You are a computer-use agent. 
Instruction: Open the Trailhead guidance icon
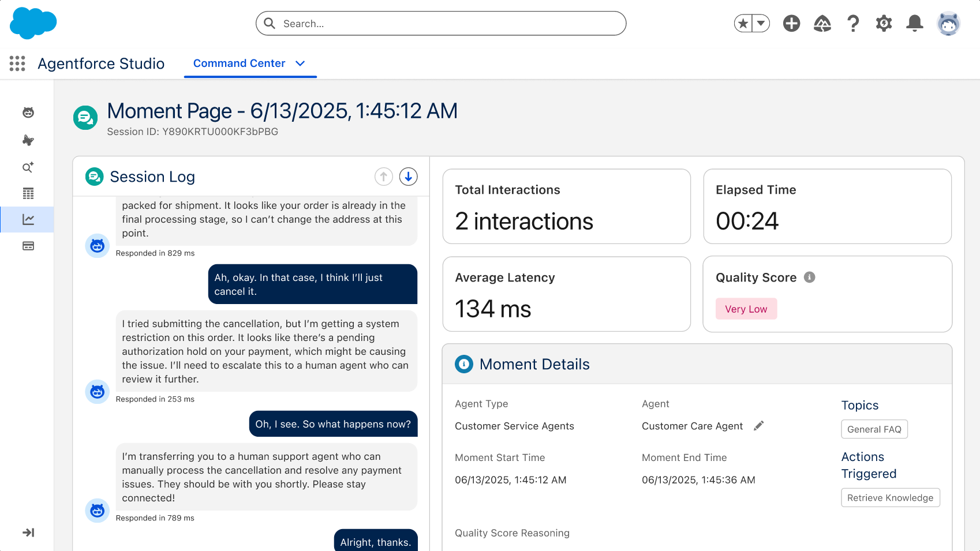pyautogui.click(x=822, y=24)
